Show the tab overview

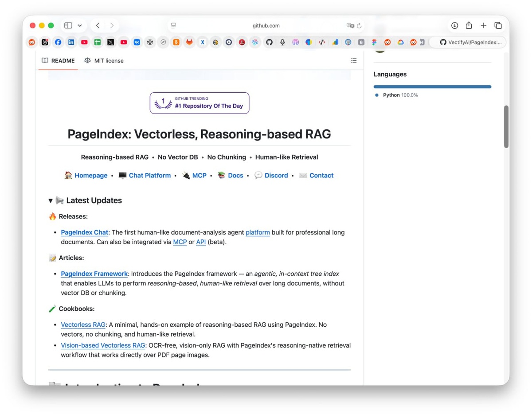[x=498, y=25]
